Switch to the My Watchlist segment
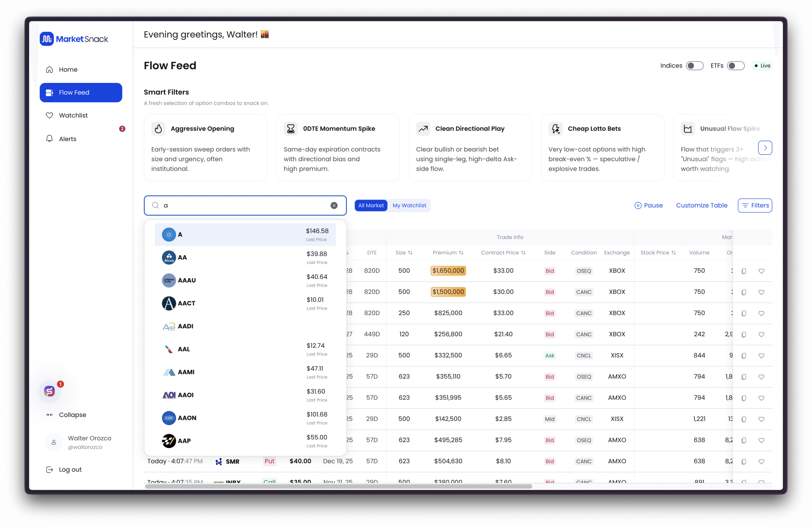The image size is (812, 527). 409,205
